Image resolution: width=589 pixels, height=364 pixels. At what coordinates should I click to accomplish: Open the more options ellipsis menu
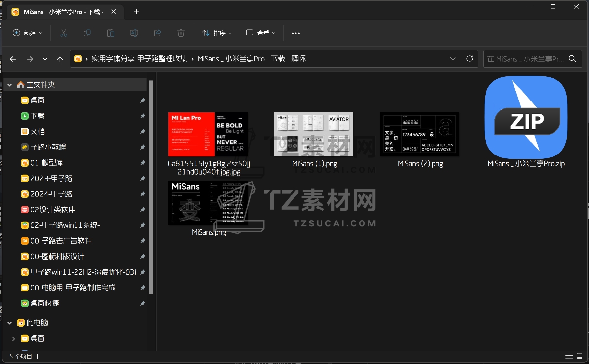tap(296, 33)
